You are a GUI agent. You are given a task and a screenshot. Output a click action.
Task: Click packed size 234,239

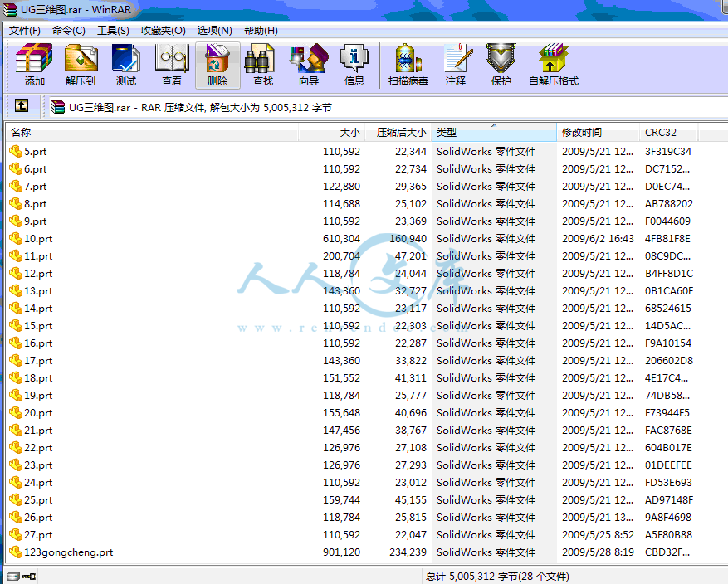(408, 552)
